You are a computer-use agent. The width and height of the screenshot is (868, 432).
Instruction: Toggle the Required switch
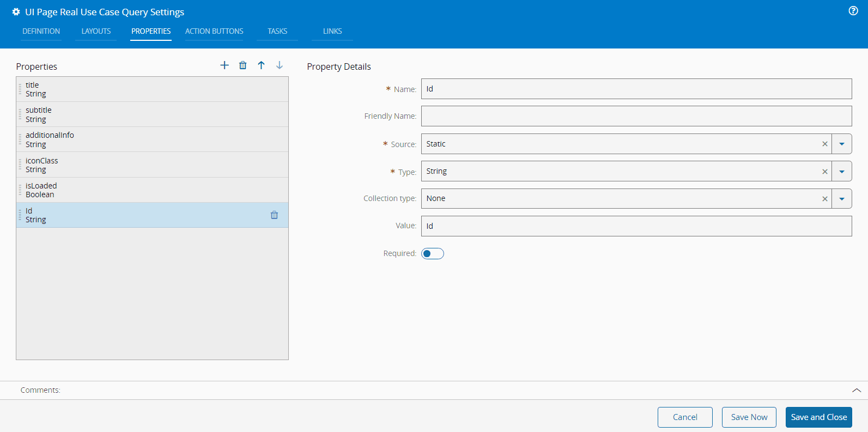[433, 254]
